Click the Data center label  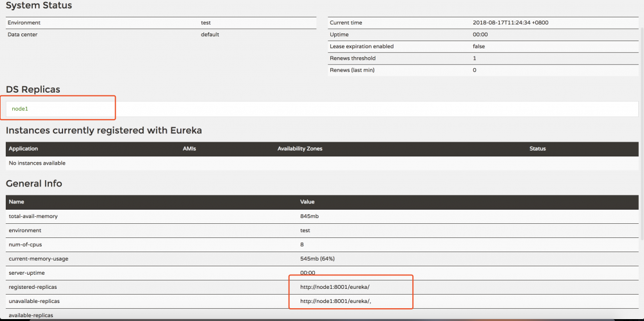pyautogui.click(x=23, y=35)
